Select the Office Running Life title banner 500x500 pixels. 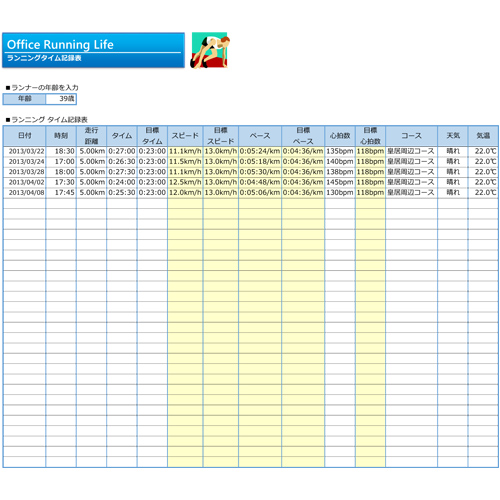click(x=93, y=50)
